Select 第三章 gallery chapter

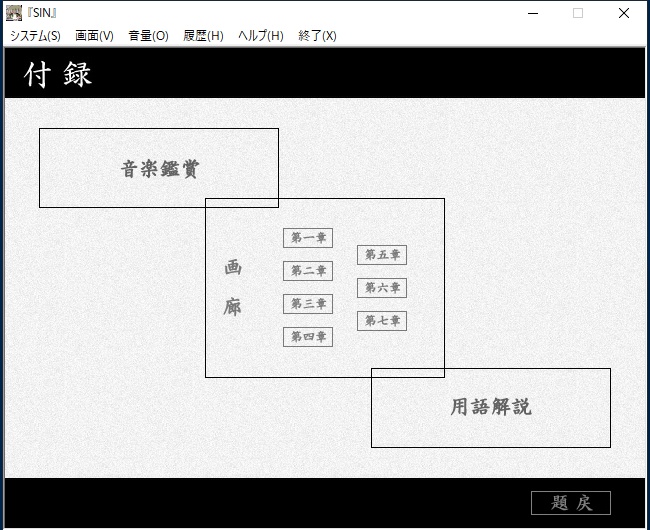(308, 304)
